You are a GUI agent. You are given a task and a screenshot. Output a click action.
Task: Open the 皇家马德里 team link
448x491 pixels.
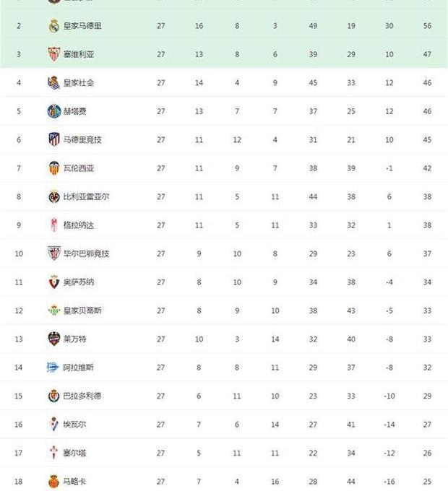point(82,26)
